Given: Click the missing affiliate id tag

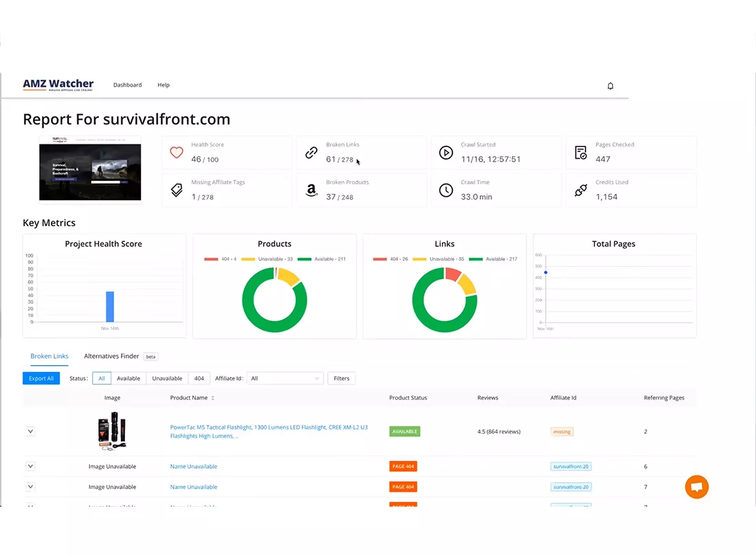Looking at the screenshot, I should pyautogui.click(x=562, y=432).
